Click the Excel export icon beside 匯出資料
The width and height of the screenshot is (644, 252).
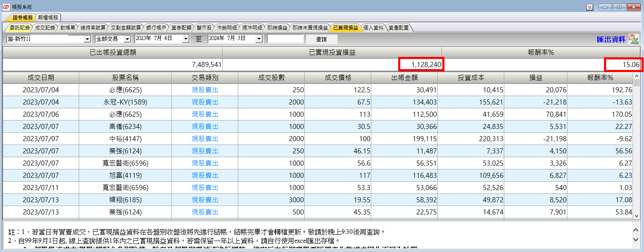click(x=633, y=39)
